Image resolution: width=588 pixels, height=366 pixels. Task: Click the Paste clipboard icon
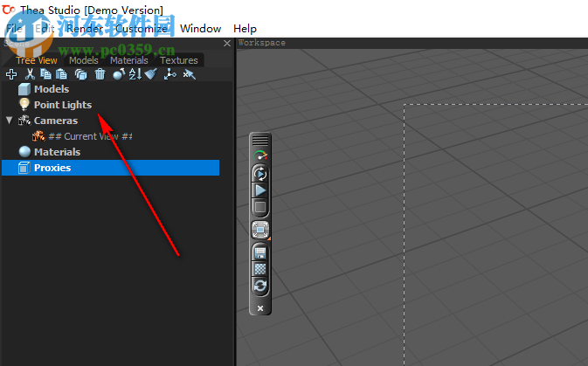coord(61,74)
